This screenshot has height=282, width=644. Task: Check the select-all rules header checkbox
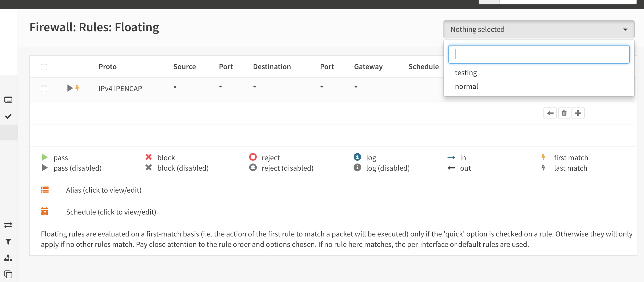[44, 67]
